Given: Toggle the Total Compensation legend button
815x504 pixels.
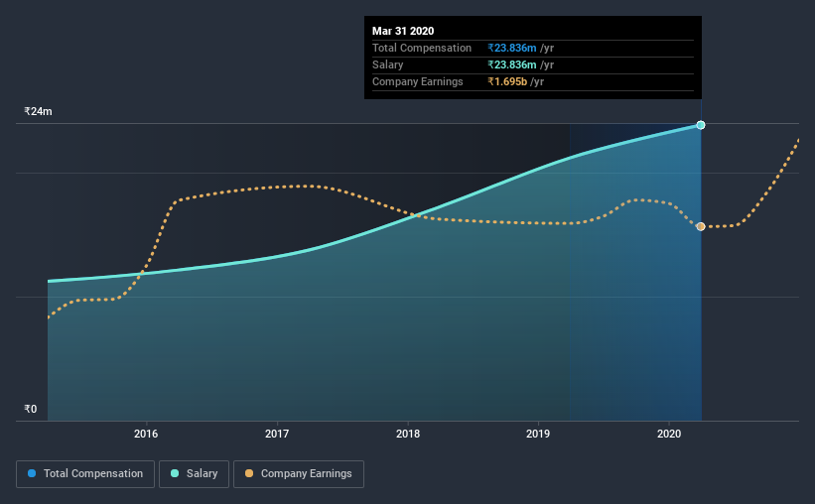Looking at the screenshot, I should (85, 474).
